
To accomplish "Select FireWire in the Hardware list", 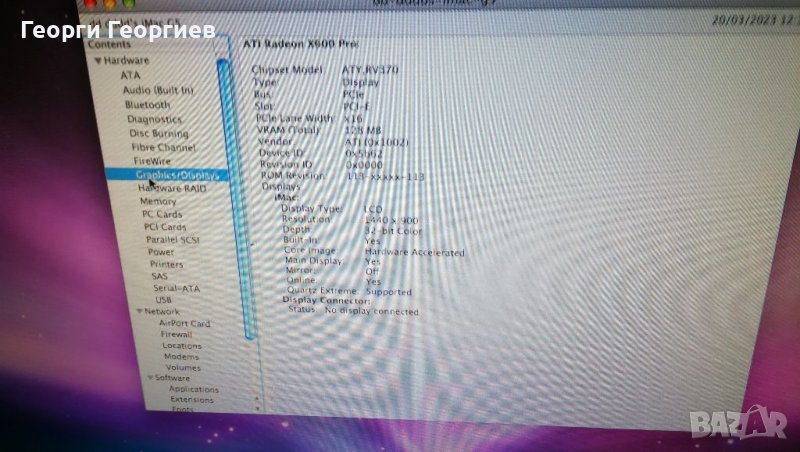I will (152, 160).
